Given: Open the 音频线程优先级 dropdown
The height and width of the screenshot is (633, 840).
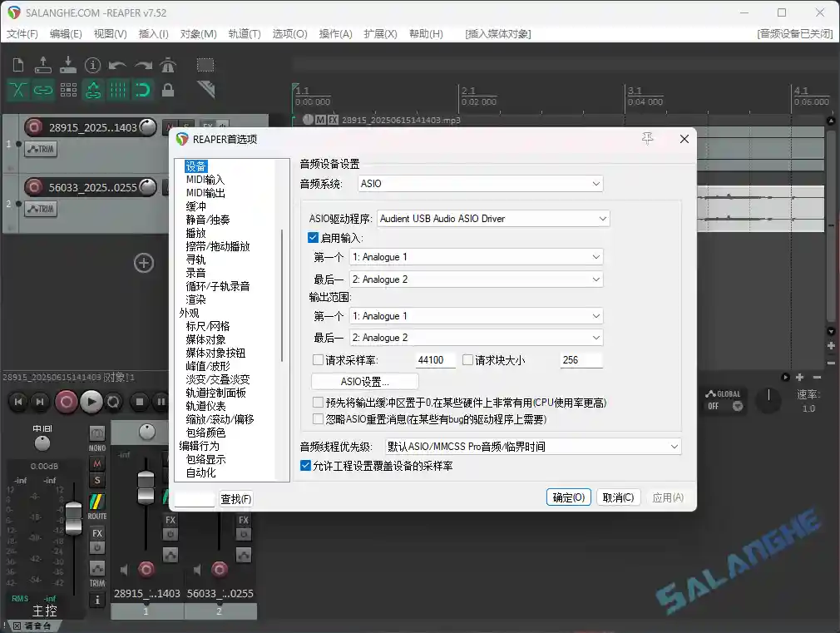Looking at the screenshot, I should click(674, 446).
